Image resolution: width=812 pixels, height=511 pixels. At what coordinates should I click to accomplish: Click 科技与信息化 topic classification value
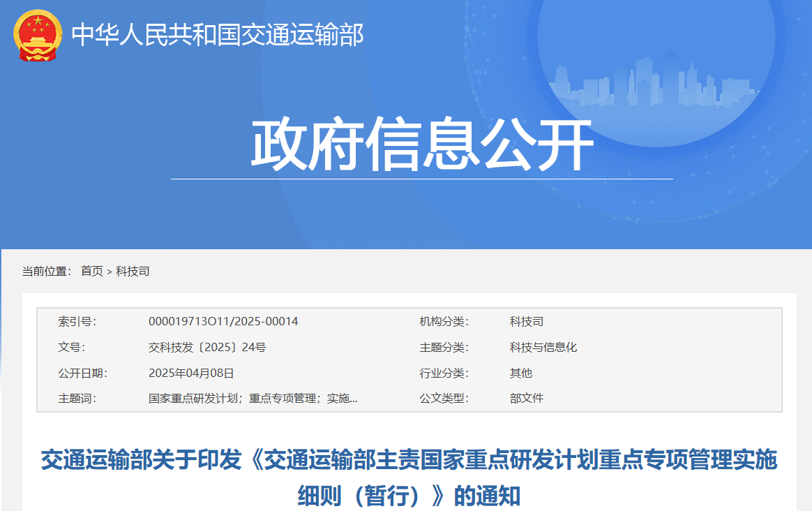pyautogui.click(x=543, y=347)
